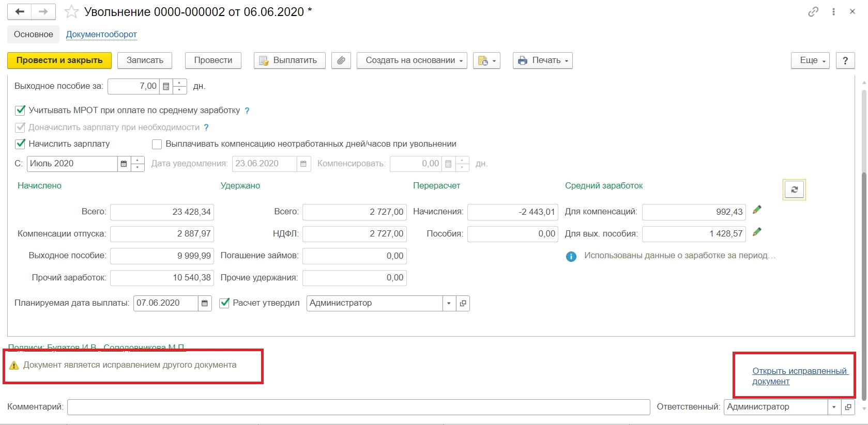The width and height of the screenshot is (868, 425).
Task: Add document to favorites with star icon
Action: pos(71,12)
